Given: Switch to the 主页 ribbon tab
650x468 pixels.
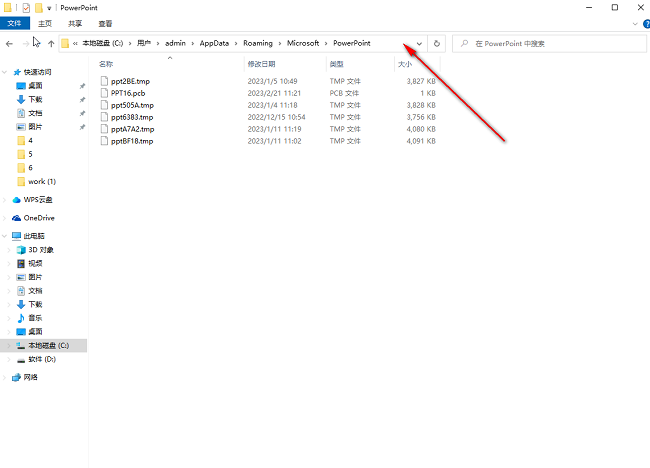Looking at the screenshot, I should pyautogui.click(x=45, y=24).
